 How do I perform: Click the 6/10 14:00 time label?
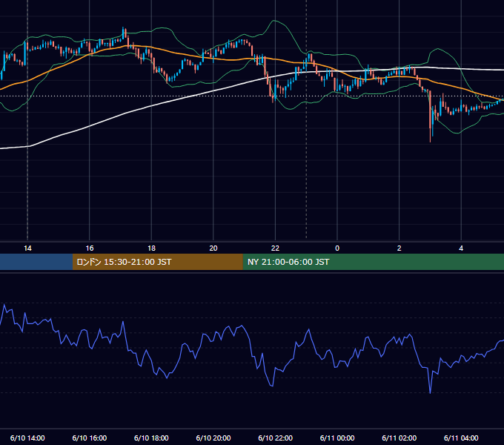(x=27, y=438)
